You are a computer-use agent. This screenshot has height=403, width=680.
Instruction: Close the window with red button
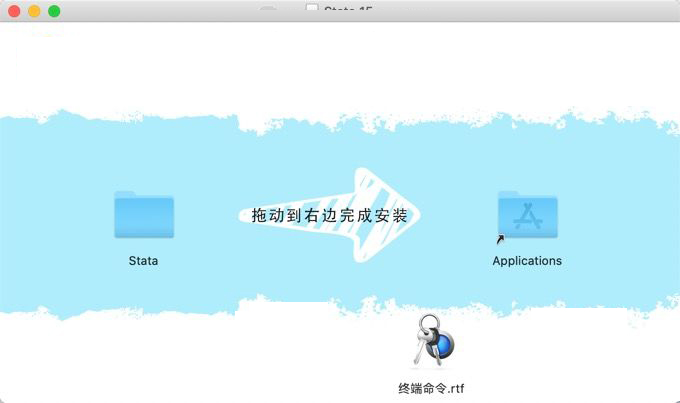[x=14, y=11]
